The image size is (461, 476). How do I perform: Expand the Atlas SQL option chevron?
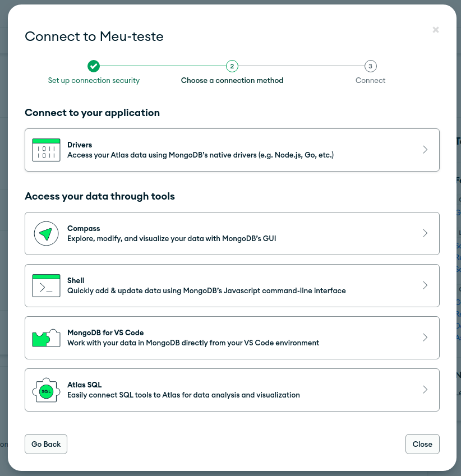point(425,390)
